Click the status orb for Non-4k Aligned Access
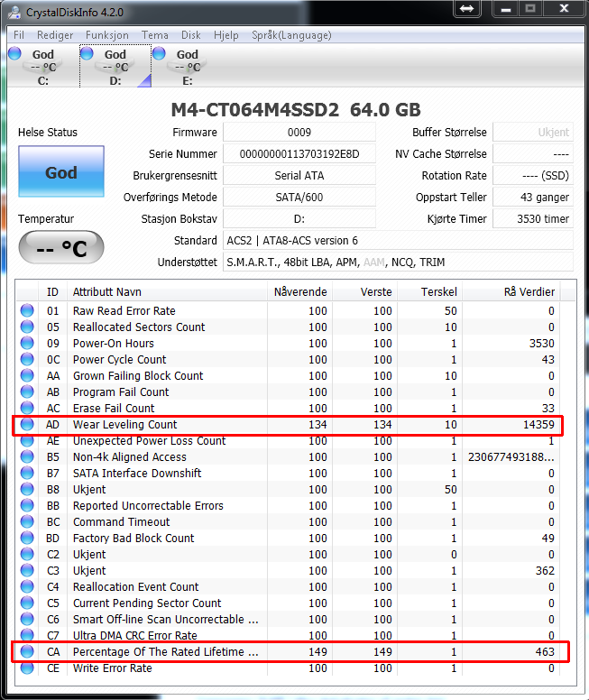Image resolution: width=589 pixels, height=700 pixels. [27, 456]
